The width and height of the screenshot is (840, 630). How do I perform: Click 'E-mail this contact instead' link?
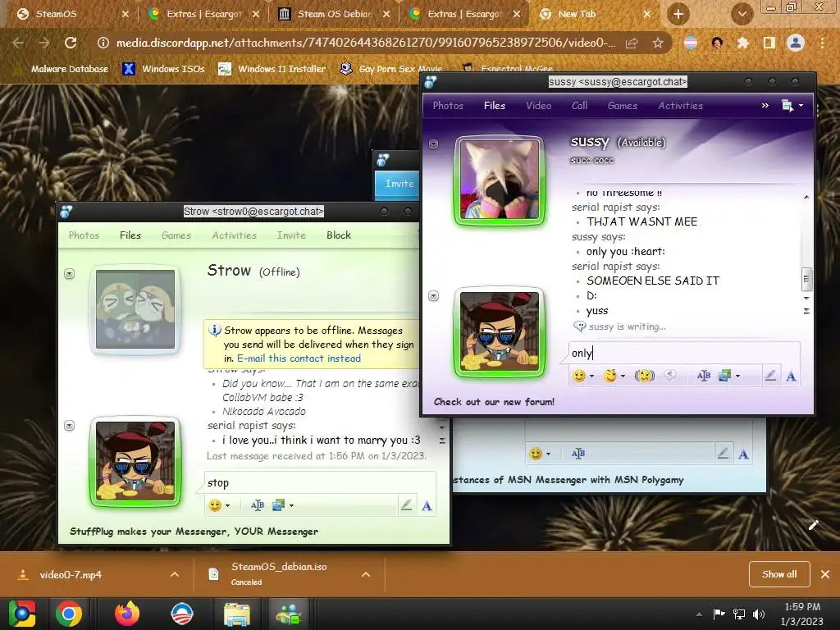(299, 358)
